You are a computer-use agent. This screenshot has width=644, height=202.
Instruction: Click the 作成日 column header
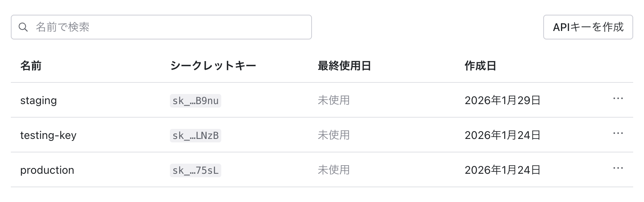480,66
